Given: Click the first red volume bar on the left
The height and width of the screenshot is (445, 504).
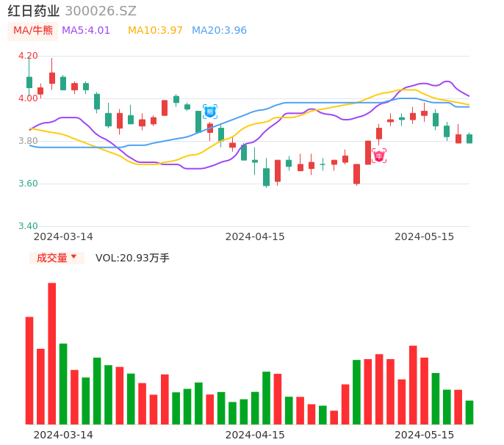Looking at the screenshot, I should point(29,370).
